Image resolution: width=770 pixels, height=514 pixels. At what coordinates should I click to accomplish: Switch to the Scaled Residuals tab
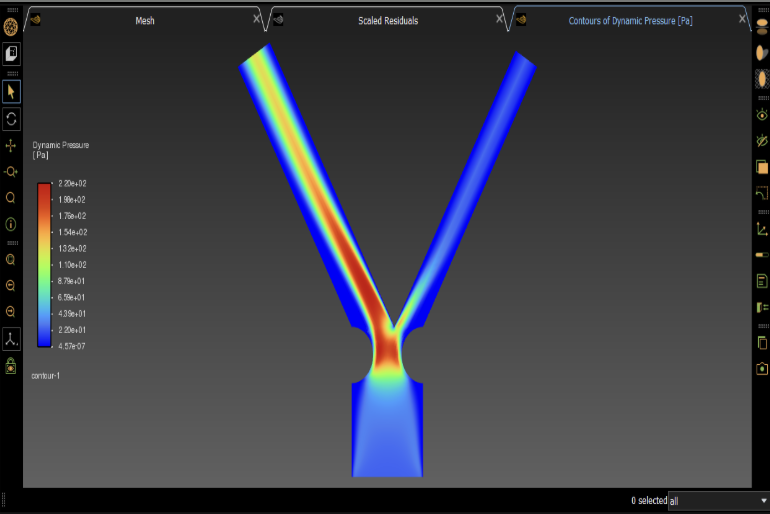pos(388,21)
